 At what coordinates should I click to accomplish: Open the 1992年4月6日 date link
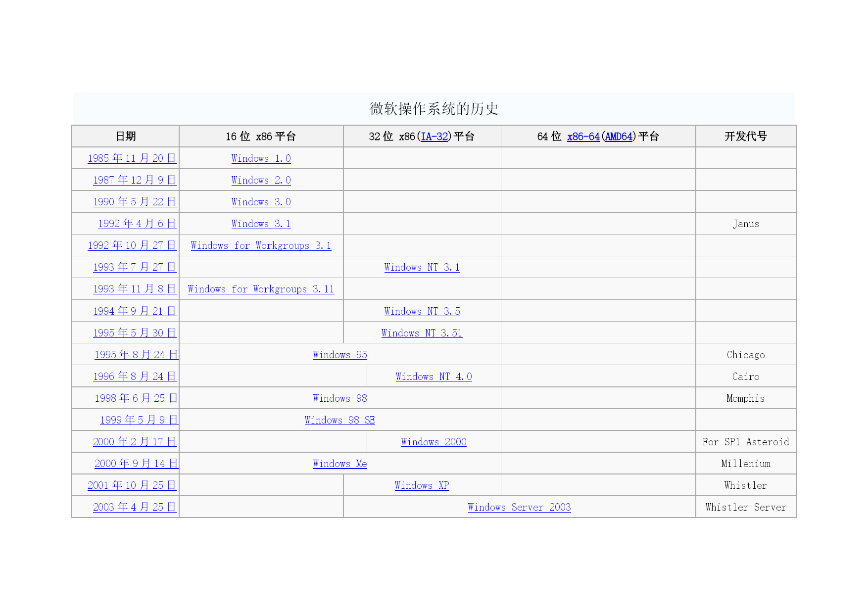(x=137, y=224)
